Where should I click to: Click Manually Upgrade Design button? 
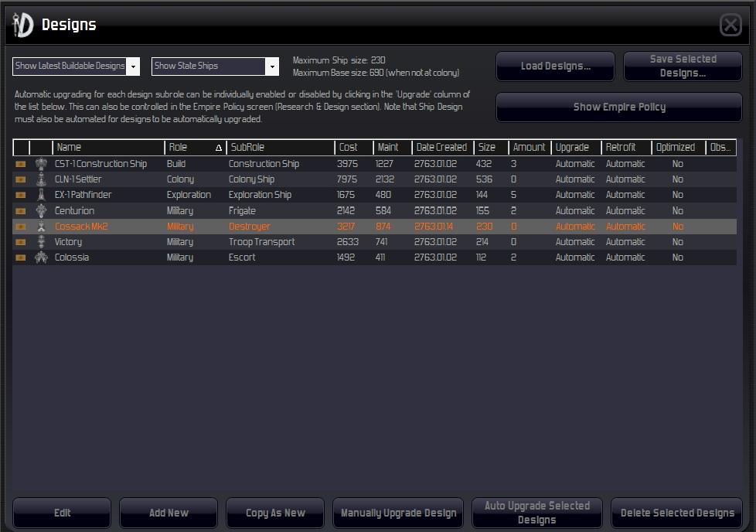398,513
